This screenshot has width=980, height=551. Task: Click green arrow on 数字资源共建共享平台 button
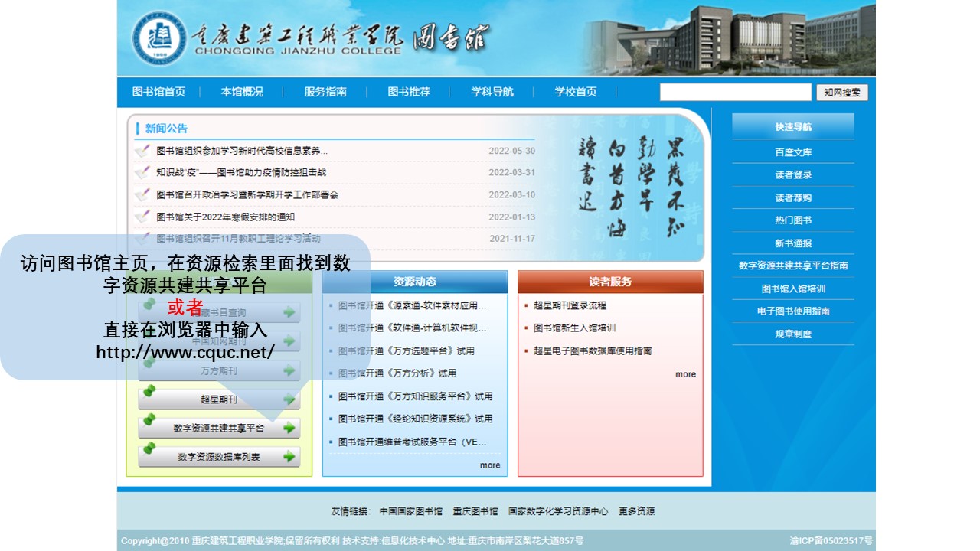[x=289, y=429]
